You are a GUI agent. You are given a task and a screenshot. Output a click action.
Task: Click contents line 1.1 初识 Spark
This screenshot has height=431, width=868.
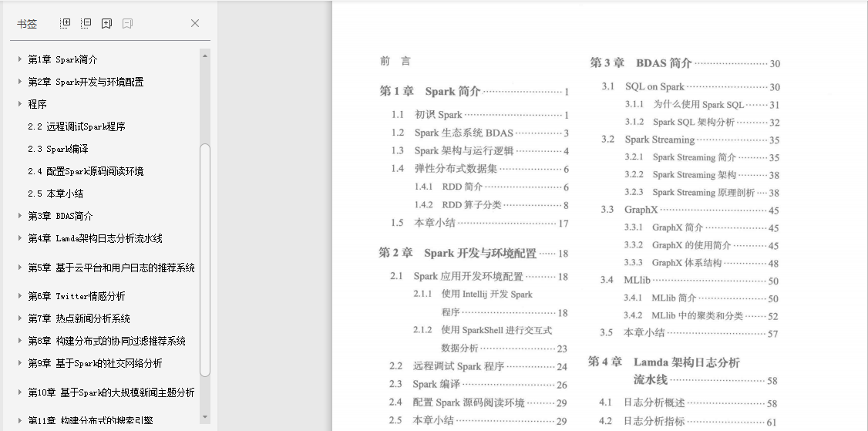(480, 115)
